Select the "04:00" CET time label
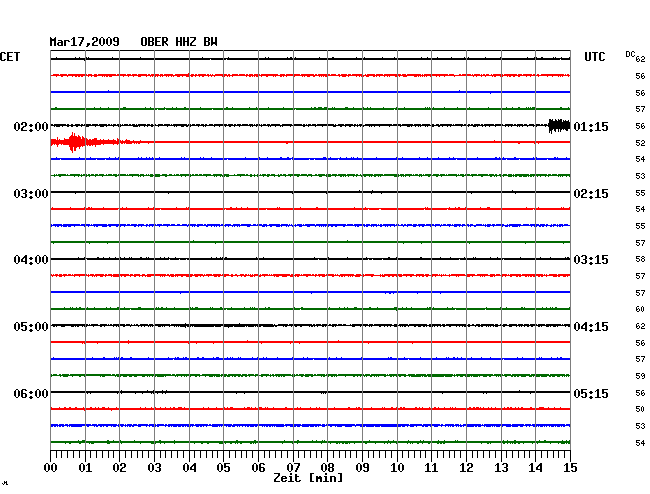Image resolution: width=650 pixels, height=494 pixels. pyautogui.click(x=31, y=260)
